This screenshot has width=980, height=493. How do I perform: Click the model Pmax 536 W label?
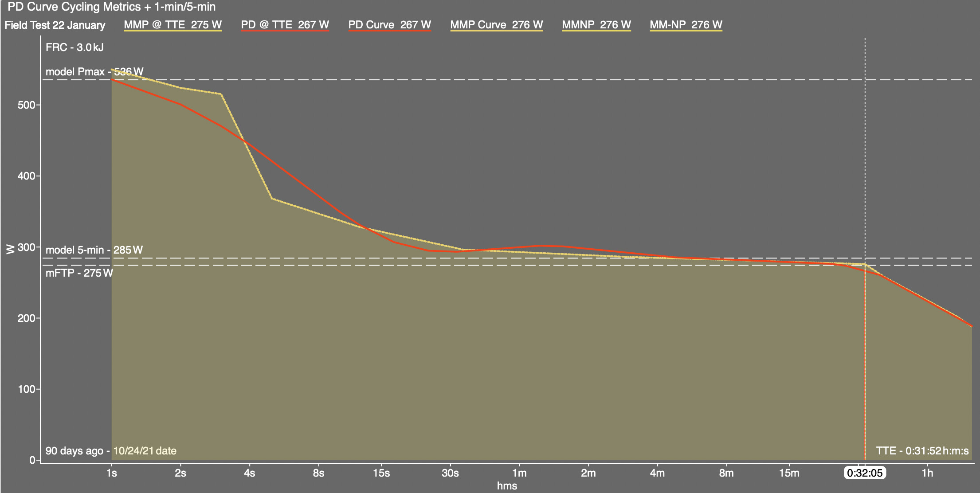point(94,72)
